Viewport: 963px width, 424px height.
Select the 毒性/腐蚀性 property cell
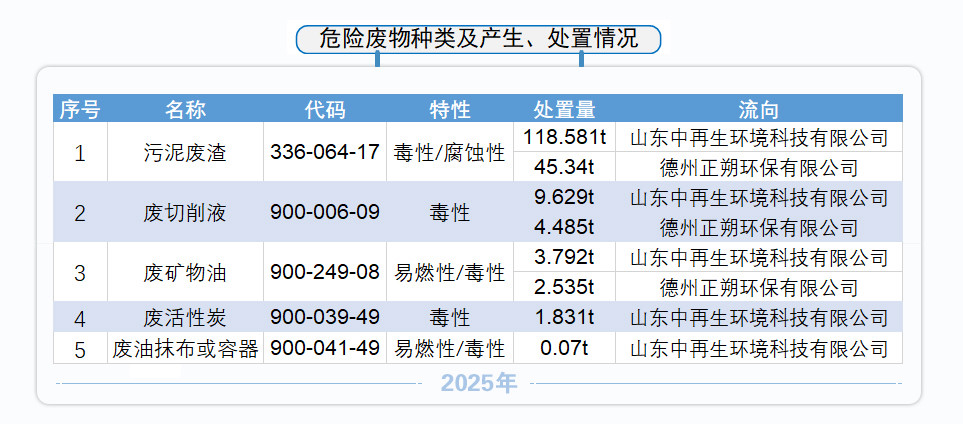tap(449, 153)
